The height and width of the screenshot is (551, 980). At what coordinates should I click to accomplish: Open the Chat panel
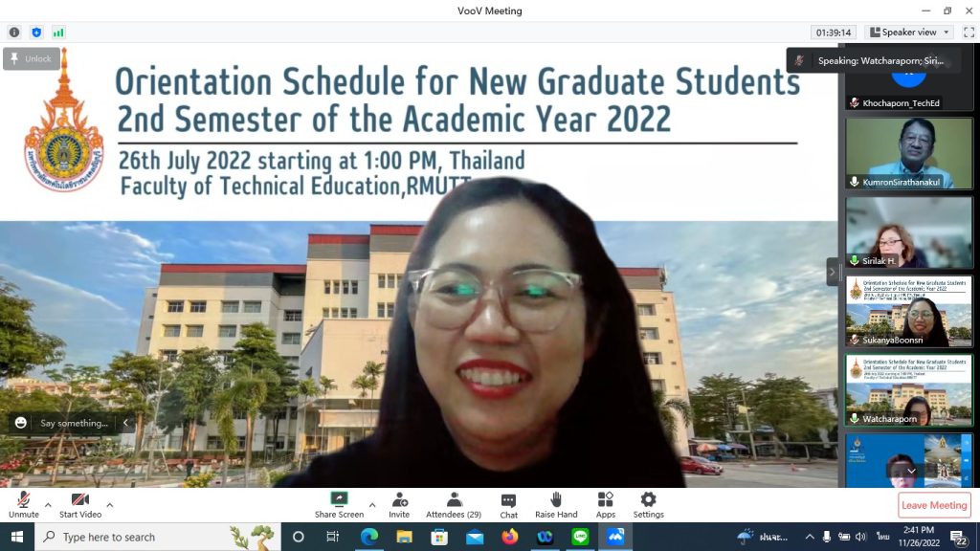pos(509,505)
